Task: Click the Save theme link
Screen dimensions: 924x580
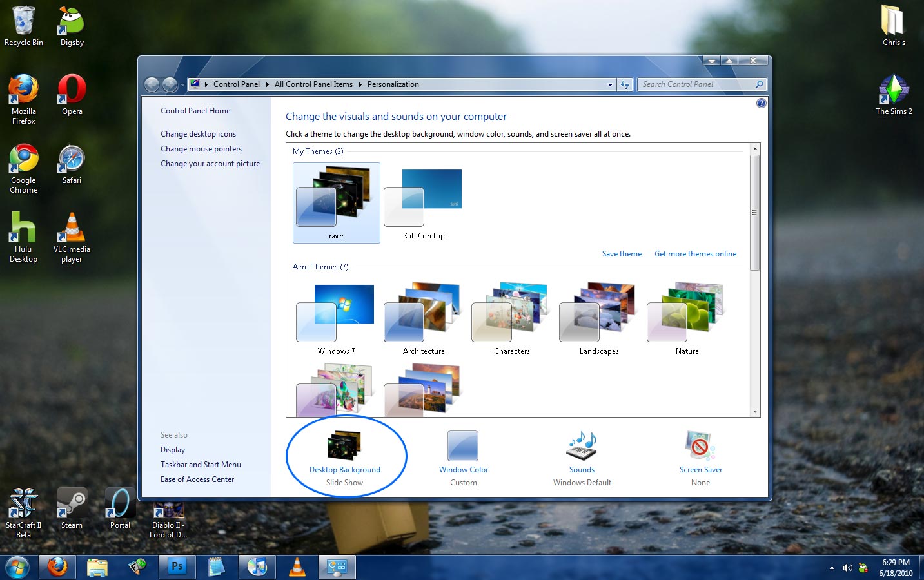Action: pyautogui.click(x=622, y=254)
